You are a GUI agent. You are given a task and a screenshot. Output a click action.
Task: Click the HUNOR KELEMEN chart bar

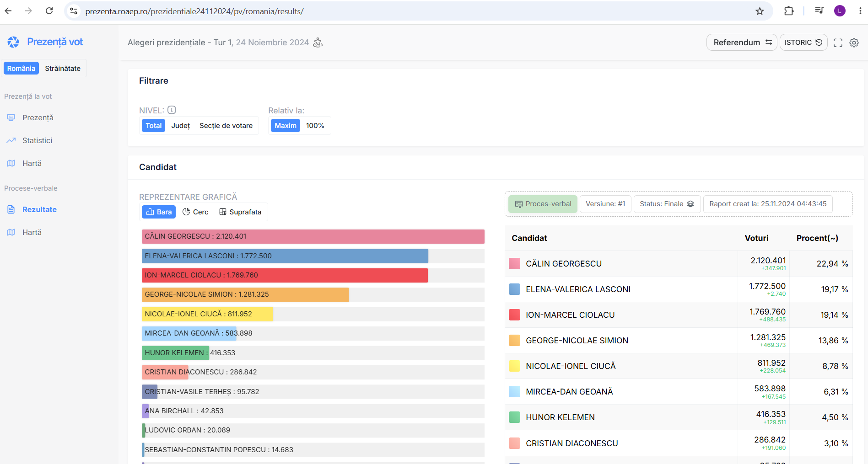(x=175, y=353)
